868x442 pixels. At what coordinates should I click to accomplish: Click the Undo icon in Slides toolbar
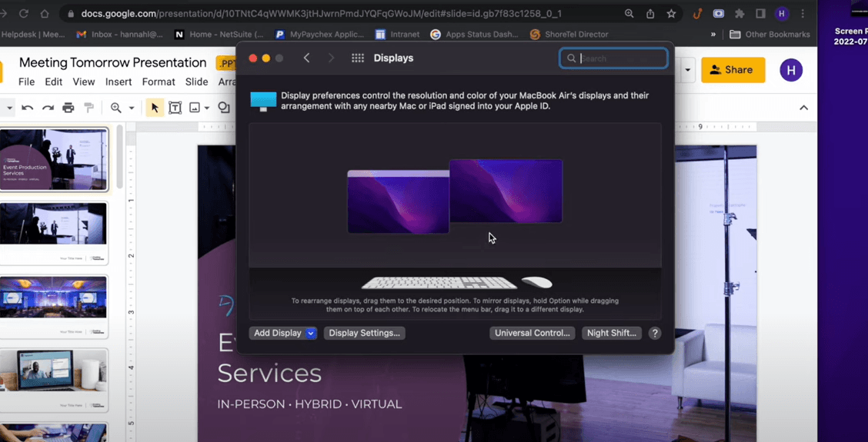point(27,108)
